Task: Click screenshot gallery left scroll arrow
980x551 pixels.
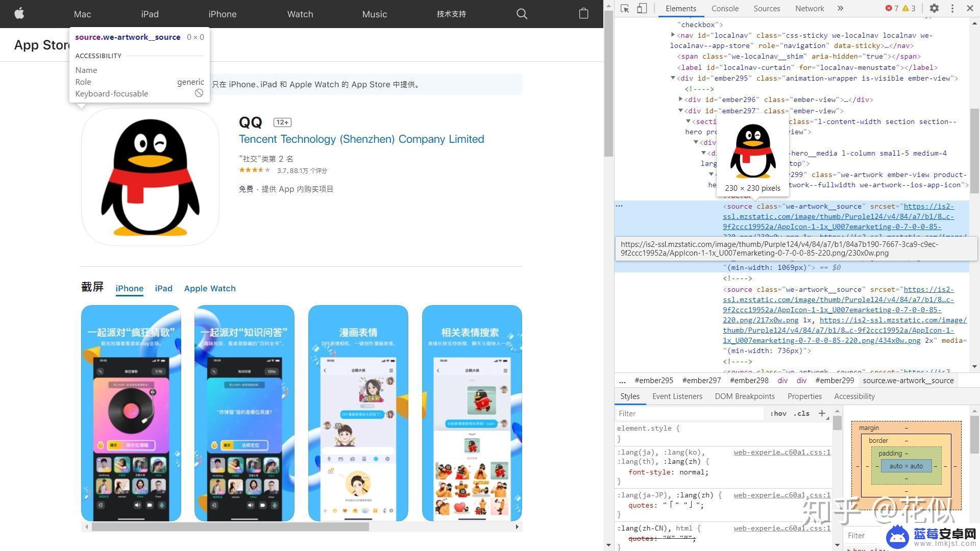Action: [x=86, y=527]
